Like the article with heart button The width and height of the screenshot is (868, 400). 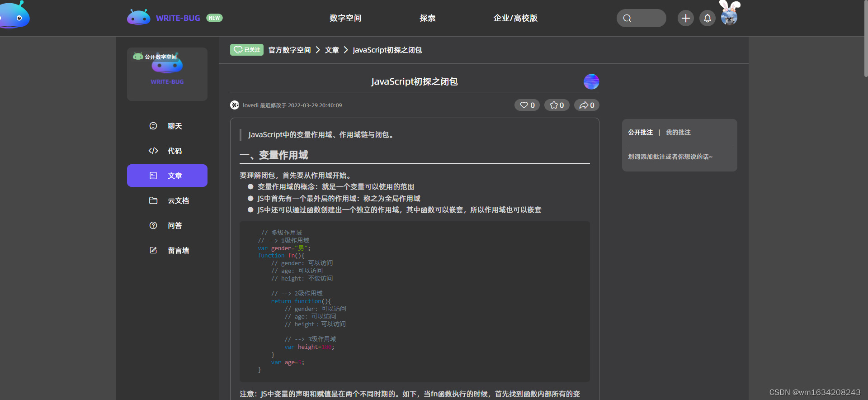pyautogui.click(x=527, y=105)
